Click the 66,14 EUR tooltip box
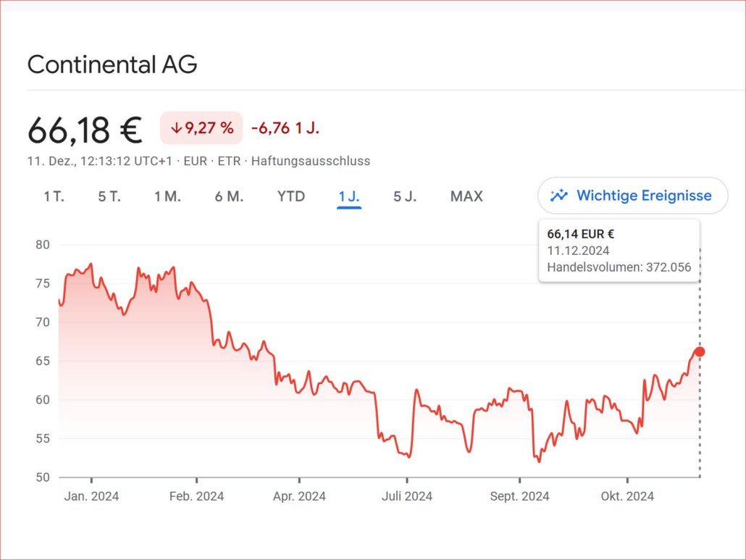 (619, 251)
